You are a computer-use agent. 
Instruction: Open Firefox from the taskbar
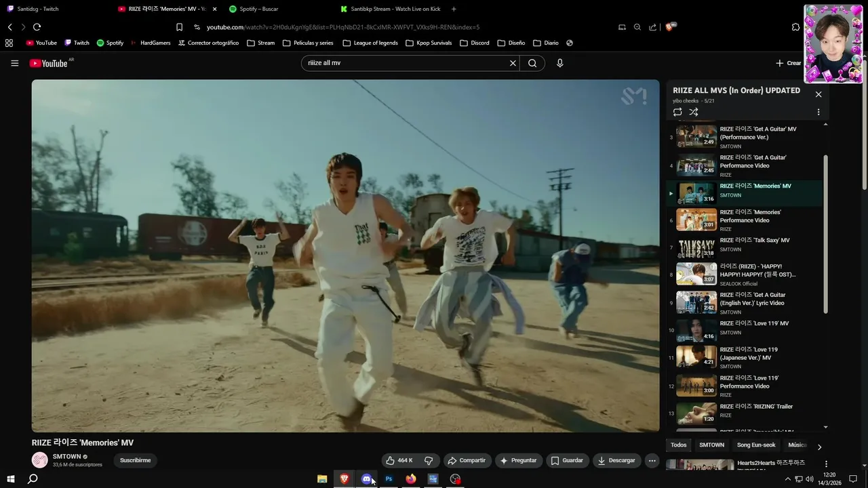[x=411, y=479]
